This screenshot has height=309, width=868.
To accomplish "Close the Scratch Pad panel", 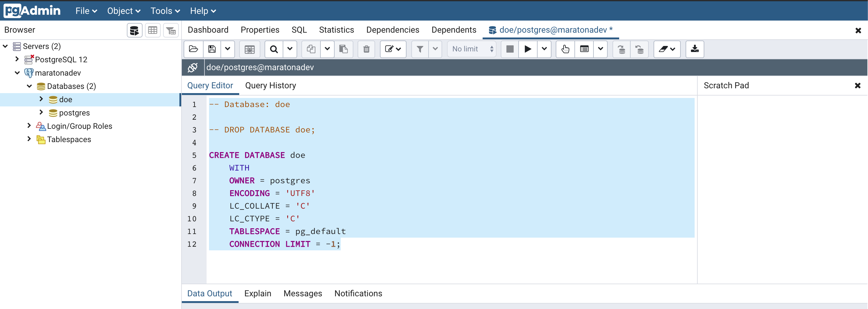I will 857,86.
